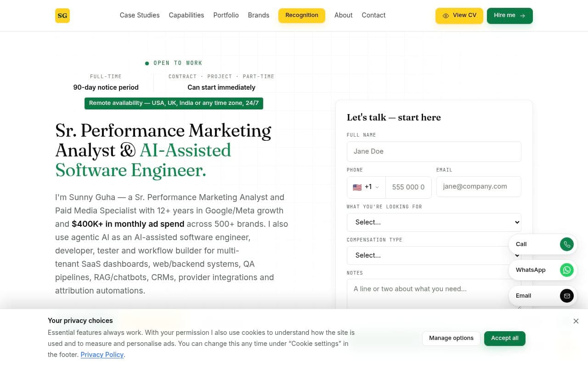Click the floating WhatsApp button label

[531, 270]
